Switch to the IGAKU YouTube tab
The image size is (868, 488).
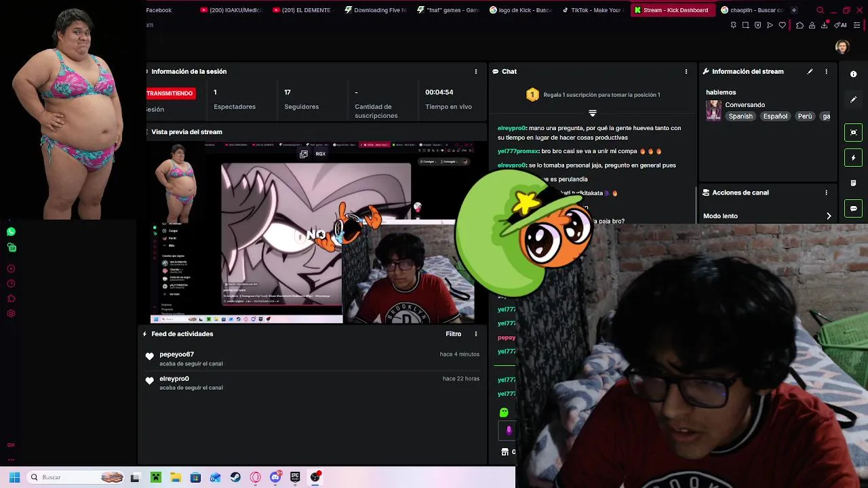[x=231, y=10]
